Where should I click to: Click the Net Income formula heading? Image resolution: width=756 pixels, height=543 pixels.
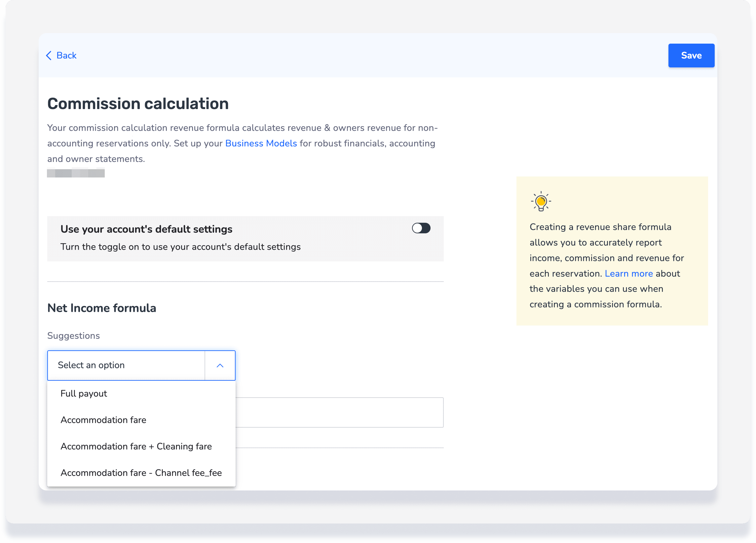(102, 308)
